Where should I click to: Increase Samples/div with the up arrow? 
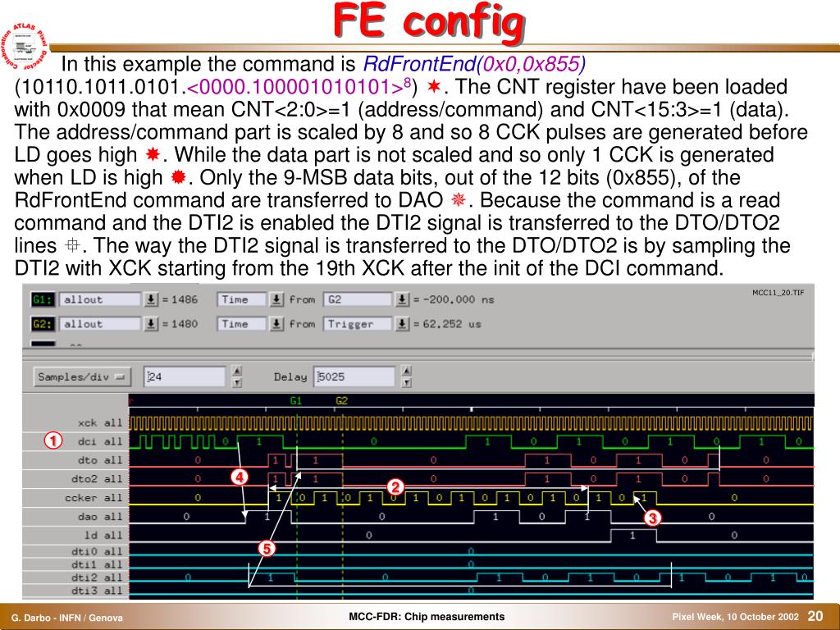237,371
